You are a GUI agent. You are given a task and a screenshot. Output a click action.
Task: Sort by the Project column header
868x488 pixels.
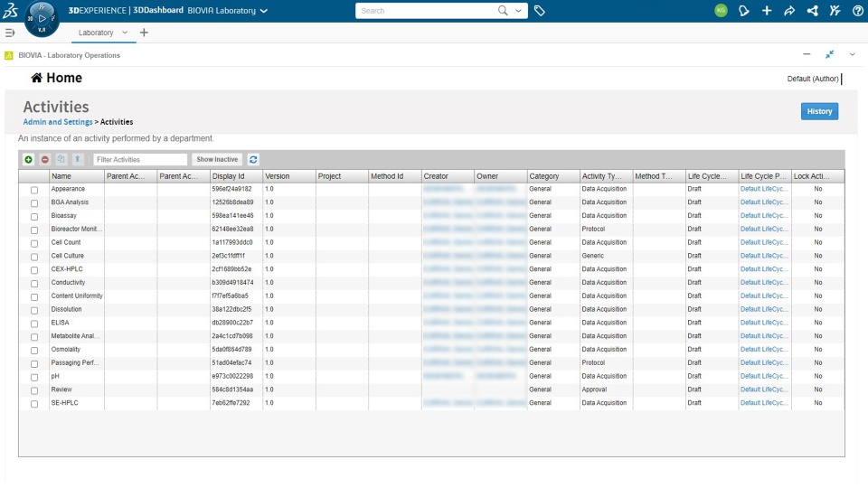point(342,176)
